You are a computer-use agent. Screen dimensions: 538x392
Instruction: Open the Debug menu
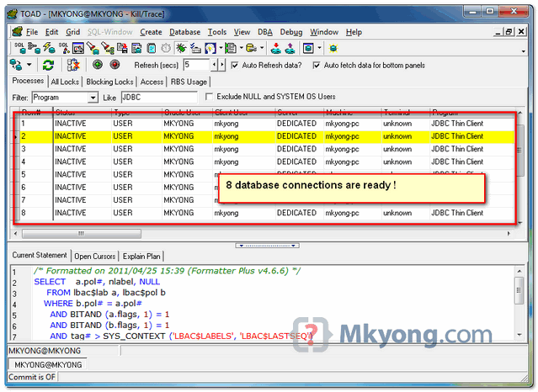click(x=291, y=32)
